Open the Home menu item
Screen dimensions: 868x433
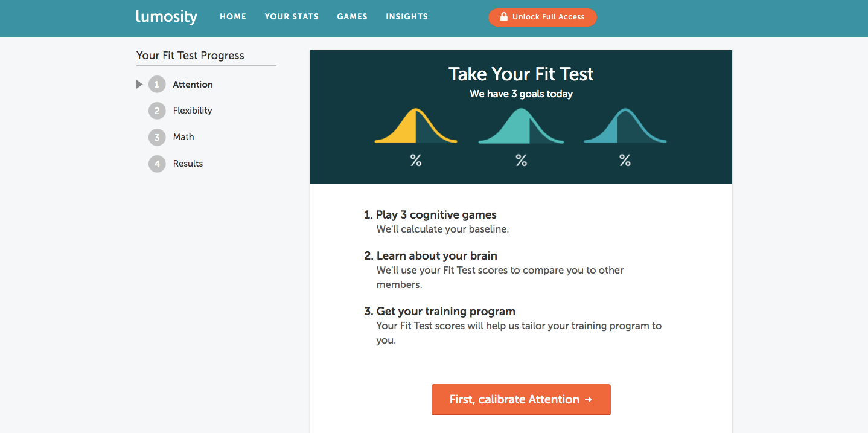[x=233, y=17]
